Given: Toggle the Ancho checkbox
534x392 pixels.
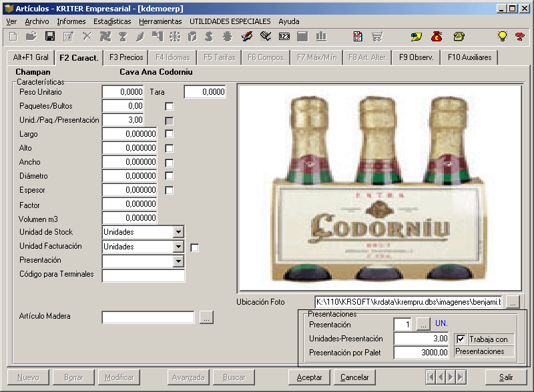Looking at the screenshot, I should tap(170, 163).
